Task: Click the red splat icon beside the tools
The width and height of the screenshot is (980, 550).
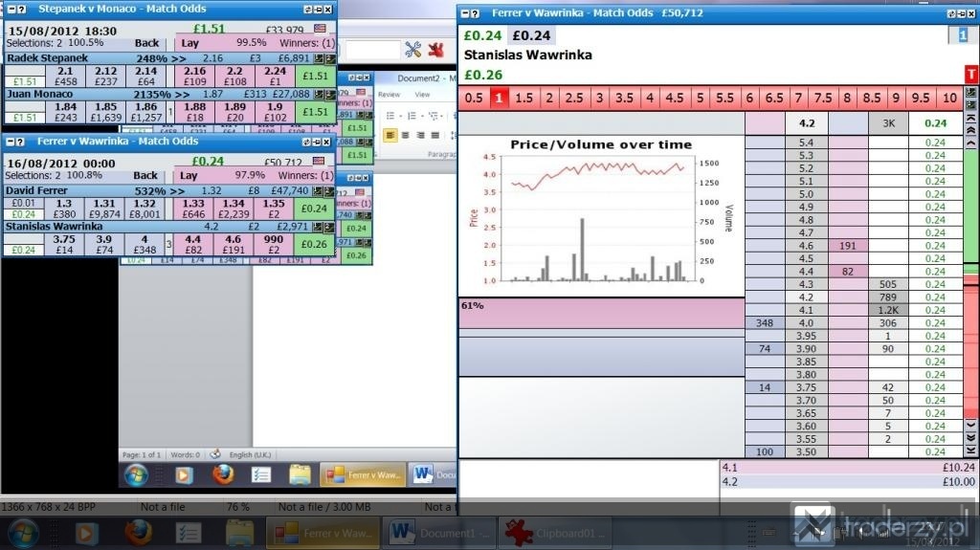Action: pos(435,50)
